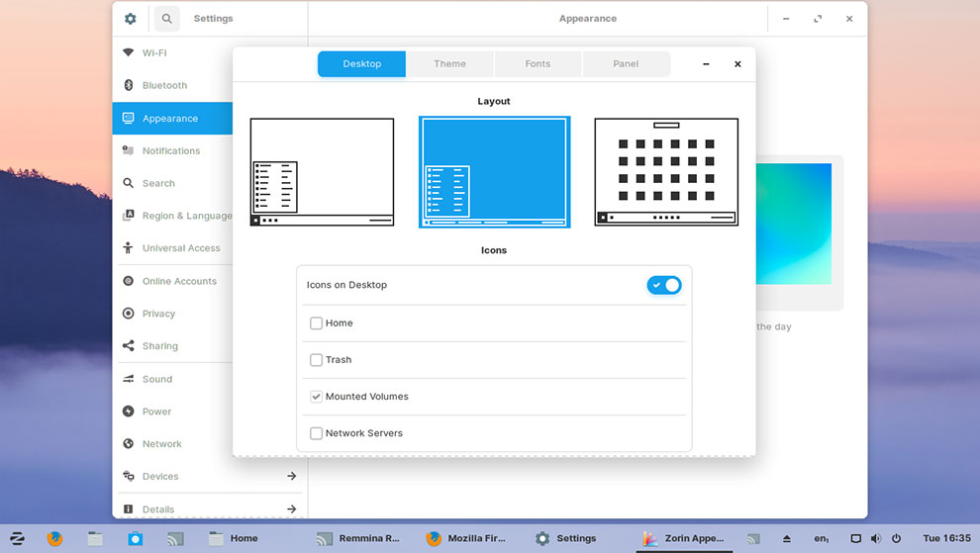Click the Bluetooth icon in sidebar
Screen dimensions: 980x553
pyautogui.click(x=128, y=85)
